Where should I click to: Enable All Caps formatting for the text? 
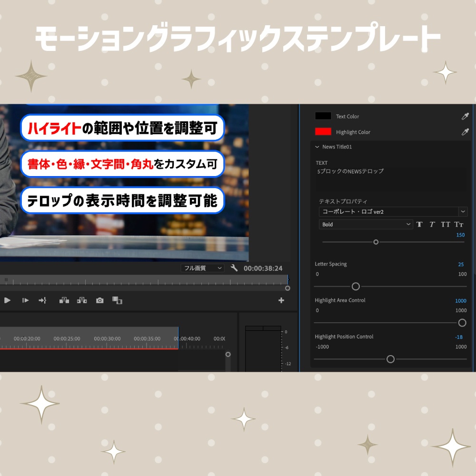tap(446, 224)
